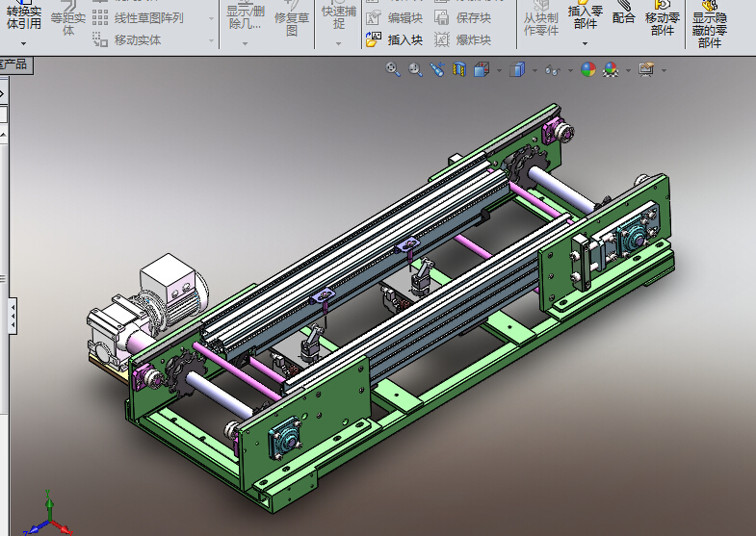Click the 快速捕捉 button
The width and height of the screenshot is (756, 536).
point(339,15)
